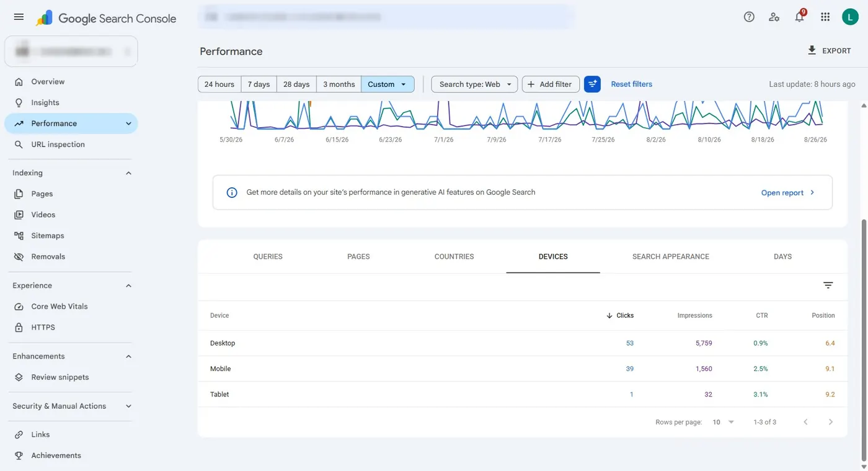Click the Links icon in sidebar

pyautogui.click(x=19, y=434)
